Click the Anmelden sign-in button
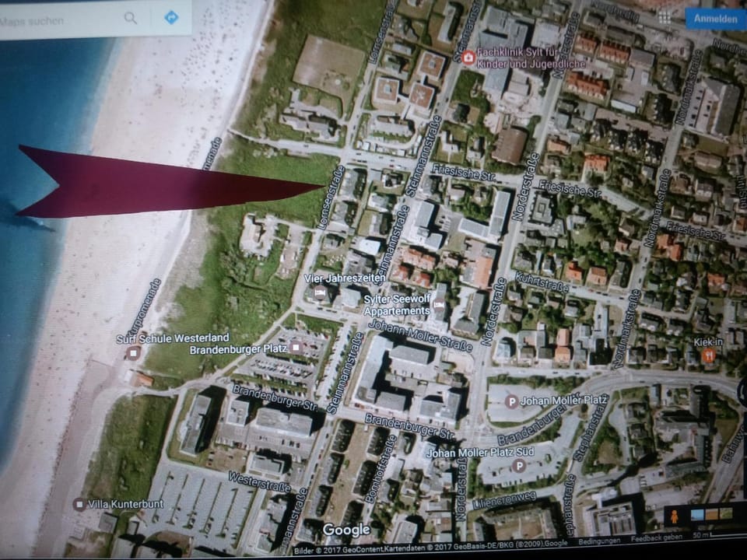 coord(714,18)
